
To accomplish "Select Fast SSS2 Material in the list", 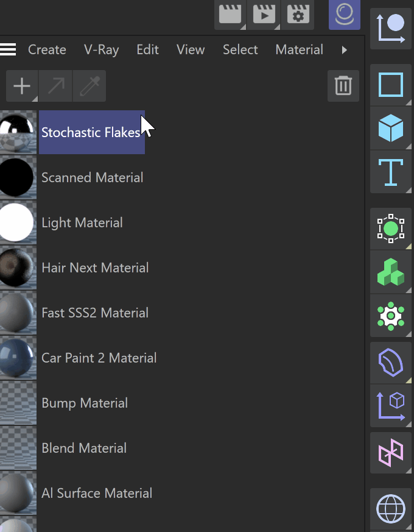I will pyautogui.click(x=95, y=313).
